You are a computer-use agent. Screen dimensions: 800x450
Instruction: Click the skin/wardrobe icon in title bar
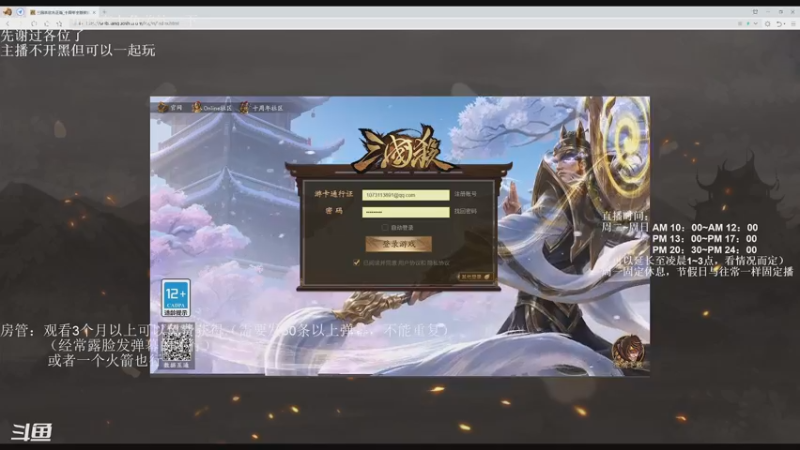pos(755,12)
